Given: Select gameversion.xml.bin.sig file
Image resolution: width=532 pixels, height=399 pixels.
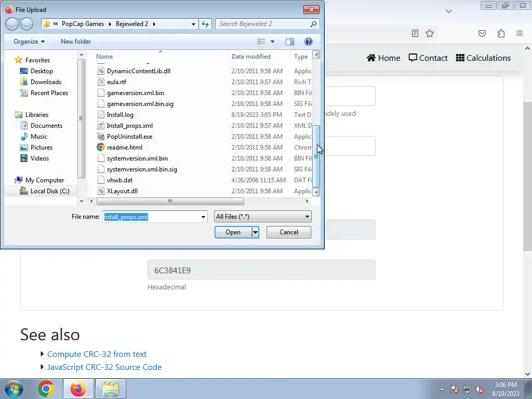Looking at the screenshot, I should (140, 104).
